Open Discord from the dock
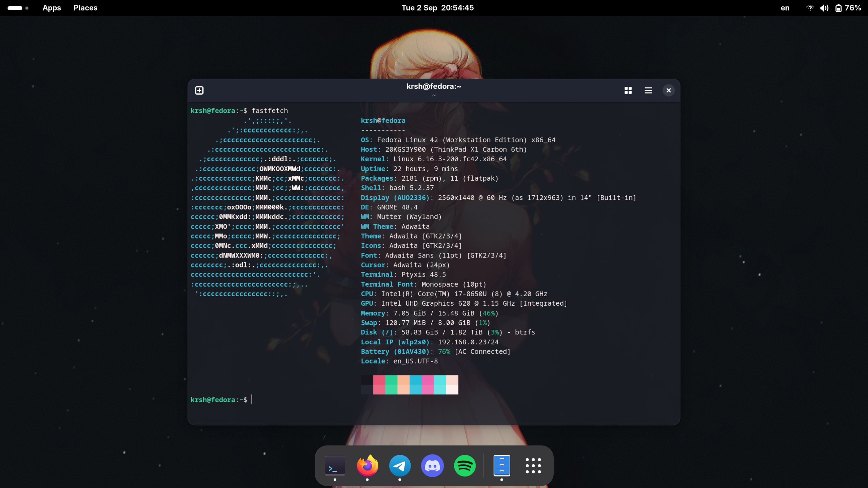This screenshot has height=488, width=868. (432, 466)
